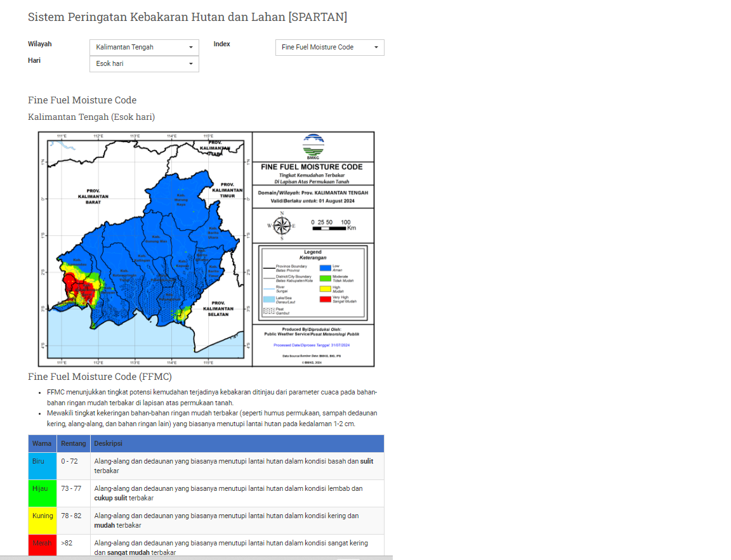The width and height of the screenshot is (731, 560).
Task: Click the blue 'Processed Date' text on map
Action: pos(312,345)
